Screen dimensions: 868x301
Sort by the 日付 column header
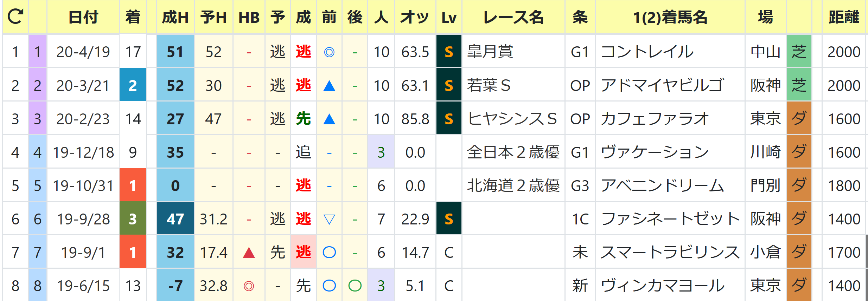[x=83, y=17]
